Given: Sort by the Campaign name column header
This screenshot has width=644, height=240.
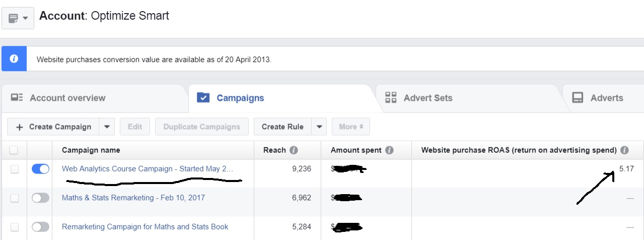Looking at the screenshot, I should pyautogui.click(x=91, y=150).
